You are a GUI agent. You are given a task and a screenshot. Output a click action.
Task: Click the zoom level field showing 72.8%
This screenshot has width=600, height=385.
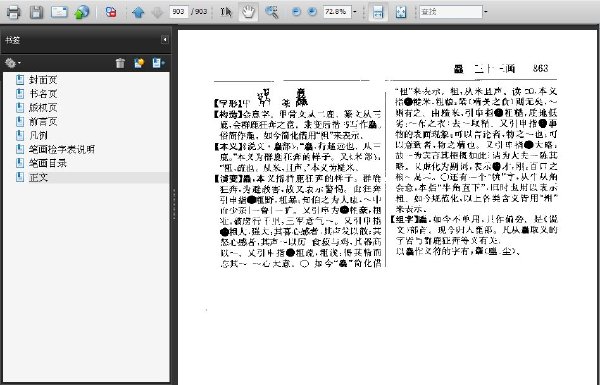337,12
